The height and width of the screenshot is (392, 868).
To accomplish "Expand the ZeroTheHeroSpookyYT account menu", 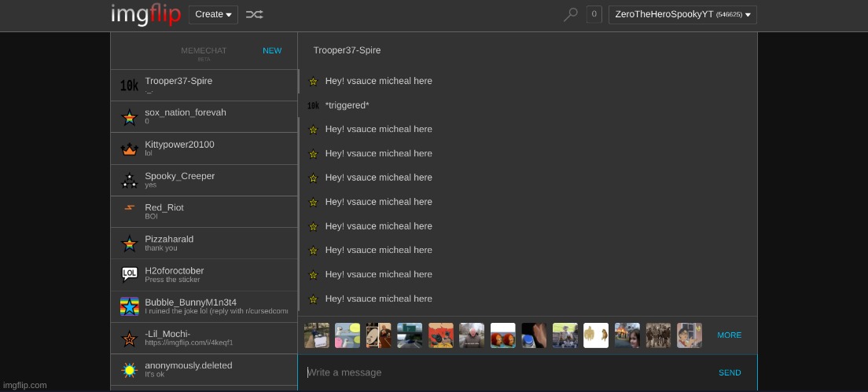I will pyautogui.click(x=682, y=14).
